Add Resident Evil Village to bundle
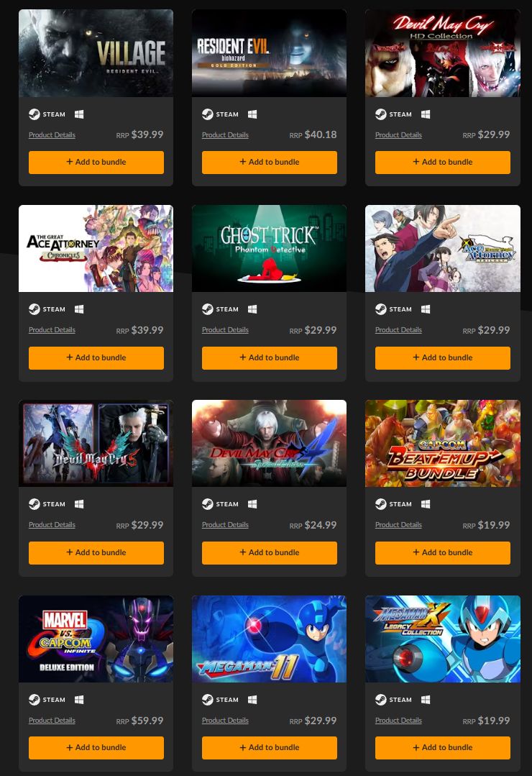This screenshot has width=532, height=776. click(96, 163)
